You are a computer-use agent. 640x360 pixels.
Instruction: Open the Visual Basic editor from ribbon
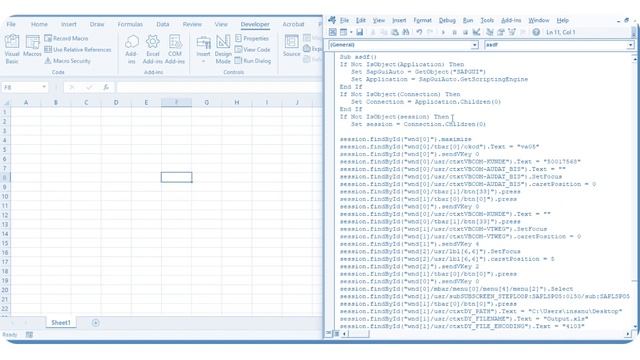coord(12,49)
